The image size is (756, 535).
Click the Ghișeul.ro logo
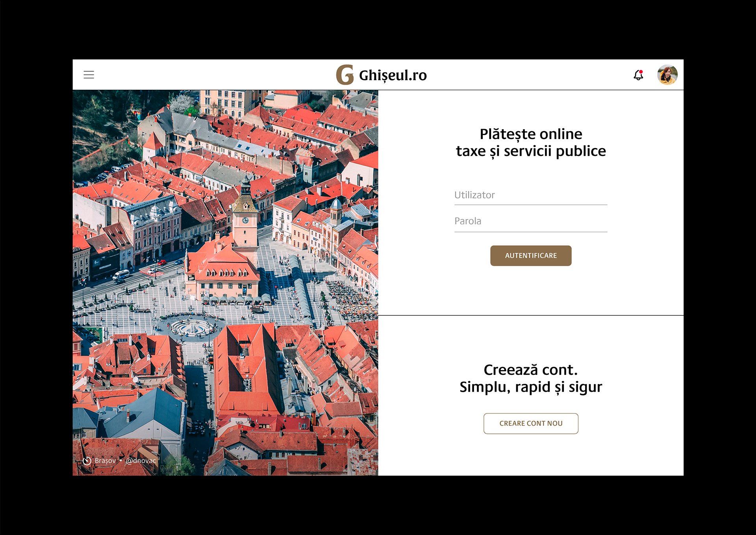(381, 75)
